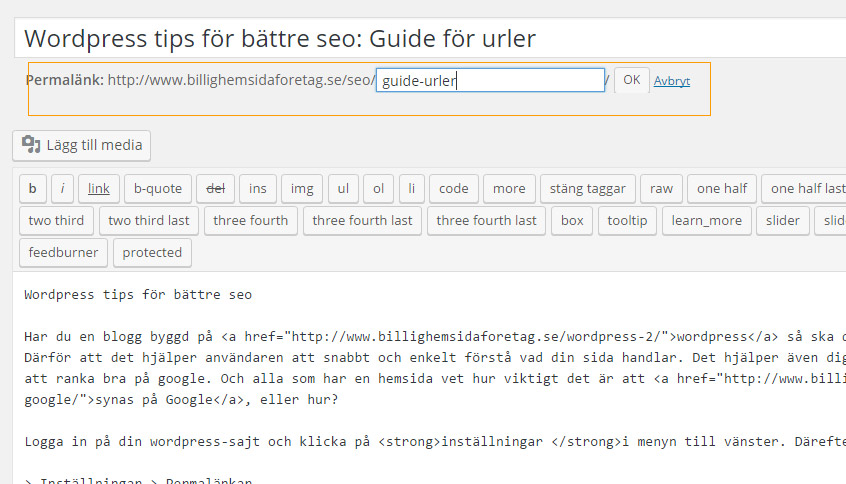Insert one half last shortcode
The width and height of the screenshot is (846, 484).
(806, 188)
